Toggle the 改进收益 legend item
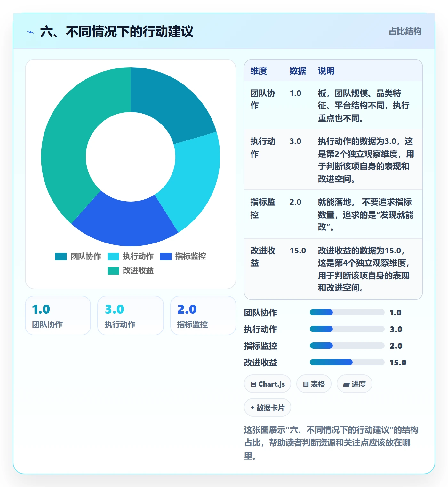Image resolution: width=448 pixels, height=487 pixels. click(x=131, y=271)
